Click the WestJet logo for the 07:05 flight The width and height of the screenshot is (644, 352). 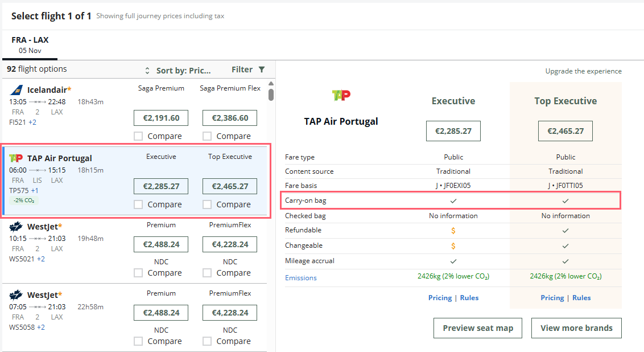[x=16, y=294]
